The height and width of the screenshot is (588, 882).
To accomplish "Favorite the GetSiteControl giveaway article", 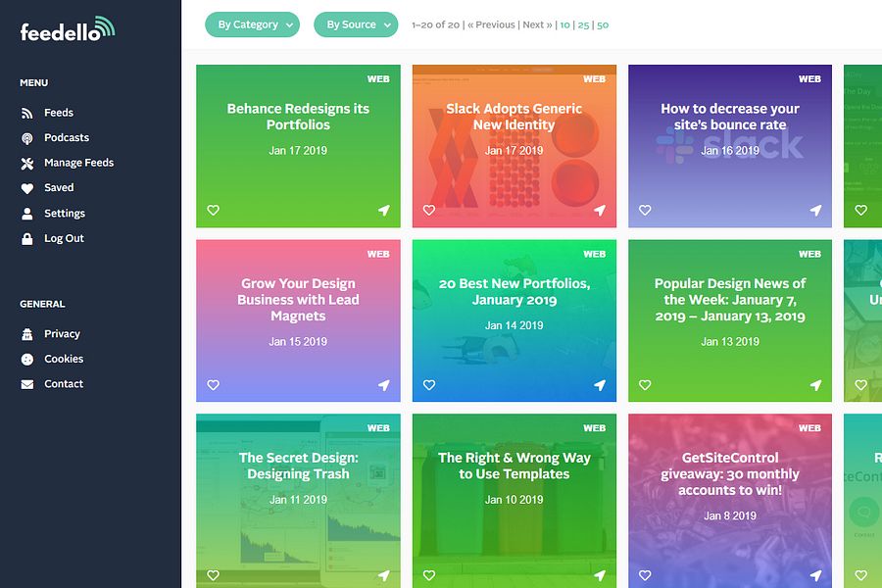I will point(645,575).
